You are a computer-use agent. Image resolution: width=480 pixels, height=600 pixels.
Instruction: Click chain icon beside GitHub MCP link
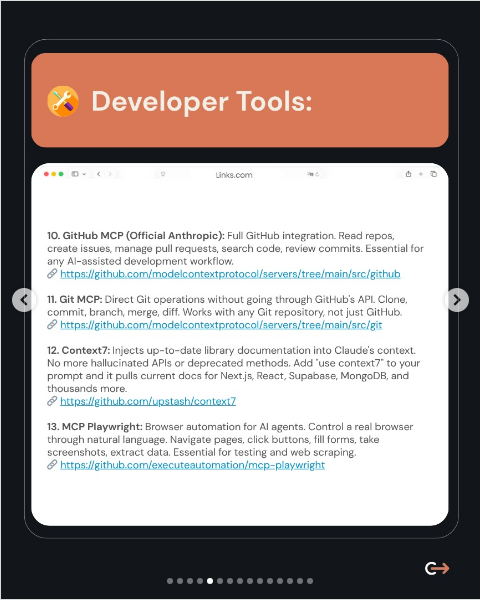point(52,274)
